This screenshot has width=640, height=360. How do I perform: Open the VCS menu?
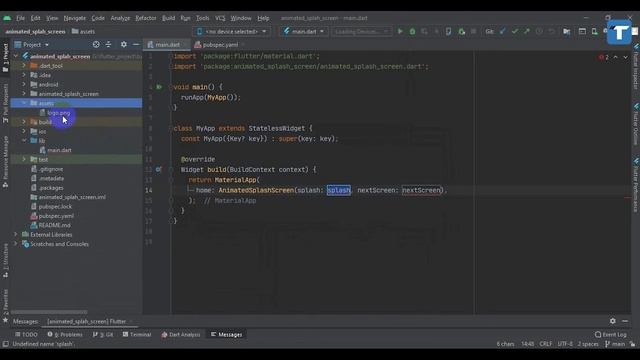coord(220,18)
